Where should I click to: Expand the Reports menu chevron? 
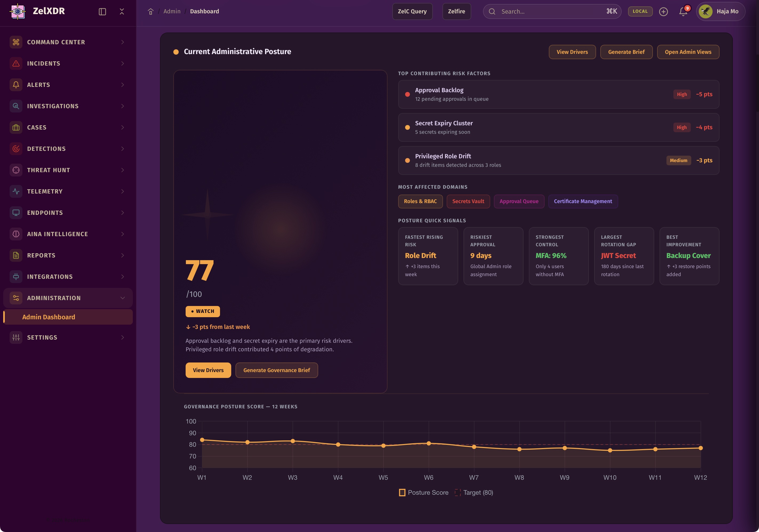click(123, 255)
